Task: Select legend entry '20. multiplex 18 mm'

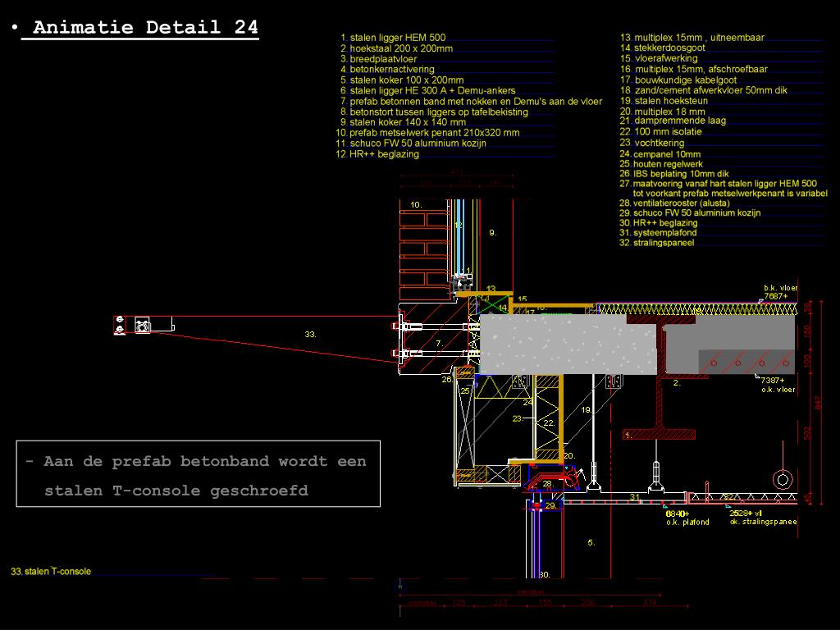Action: (662, 112)
